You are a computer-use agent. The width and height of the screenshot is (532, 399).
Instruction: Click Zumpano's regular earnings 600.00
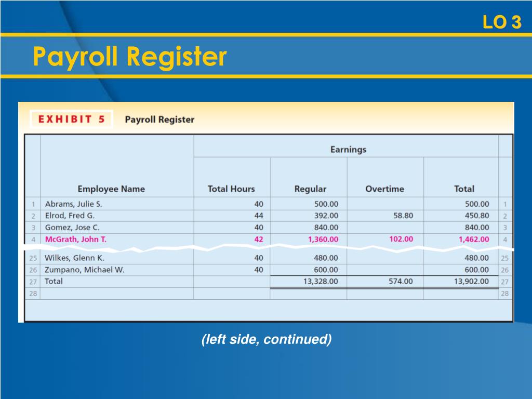point(326,270)
